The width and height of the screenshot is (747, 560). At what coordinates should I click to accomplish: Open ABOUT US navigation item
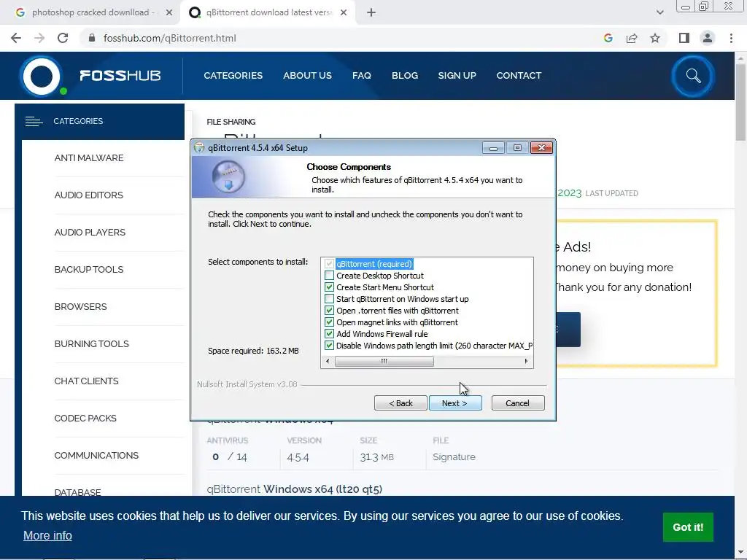(x=307, y=75)
